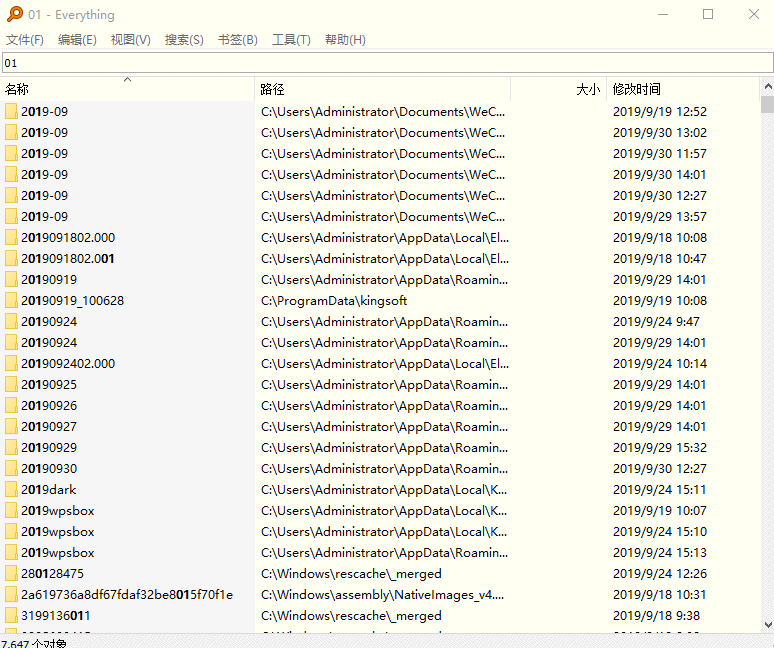
Task: Open the 搜索(S) menu
Action: [184, 40]
